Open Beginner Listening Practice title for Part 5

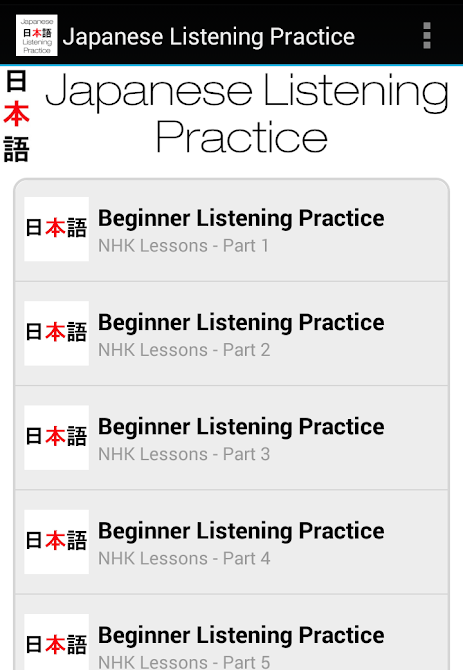click(x=241, y=636)
